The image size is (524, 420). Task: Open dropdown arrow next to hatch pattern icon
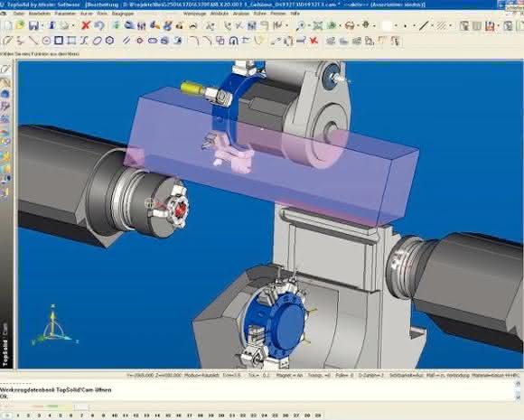click(450, 25)
